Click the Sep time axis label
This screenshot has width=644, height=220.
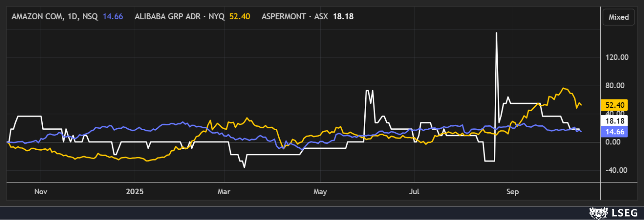(512, 192)
